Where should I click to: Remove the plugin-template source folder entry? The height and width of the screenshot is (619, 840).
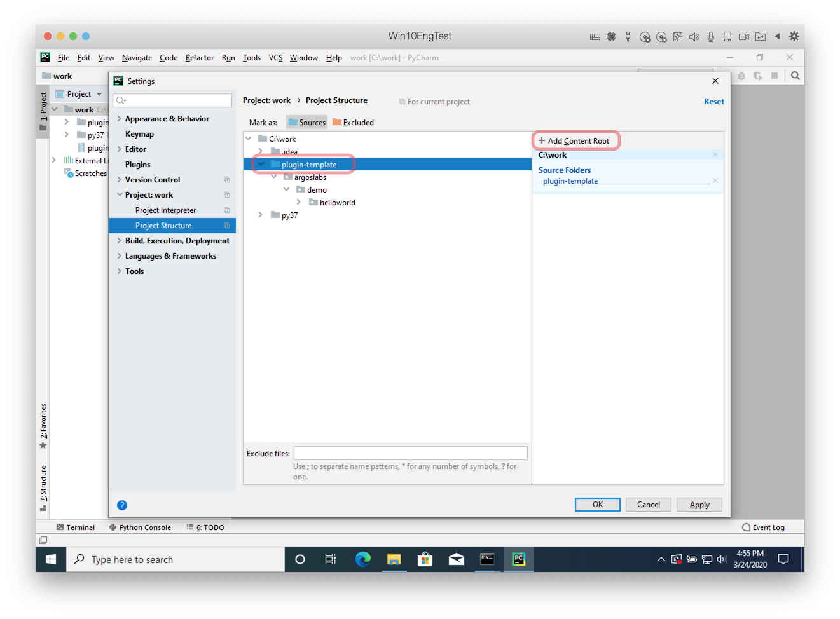[x=715, y=181]
